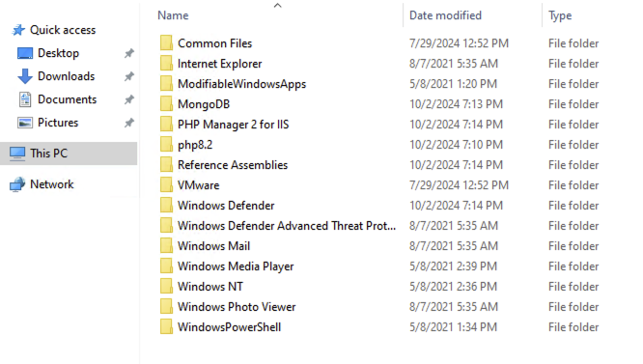This screenshot has height=364, width=643.
Task: Click the MongoDB folder icon
Action: [x=166, y=104]
